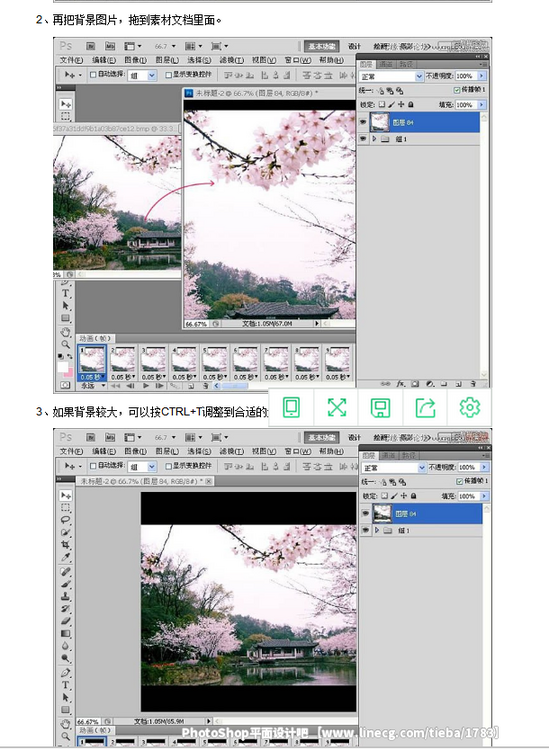The height and width of the screenshot is (750, 549).
Task: Open 窗口 menu in step 3 screenshot
Action: click(x=297, y=451)
